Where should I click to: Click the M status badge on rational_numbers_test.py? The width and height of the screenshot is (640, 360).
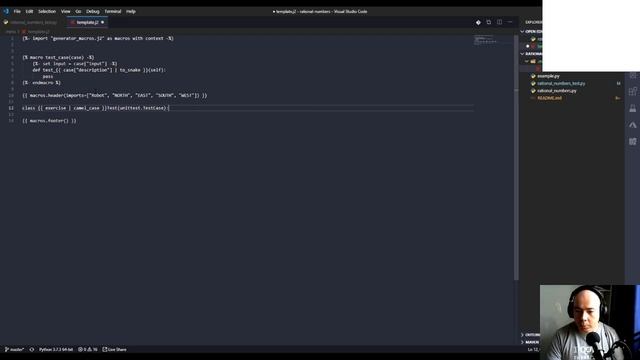pos(618,84)
